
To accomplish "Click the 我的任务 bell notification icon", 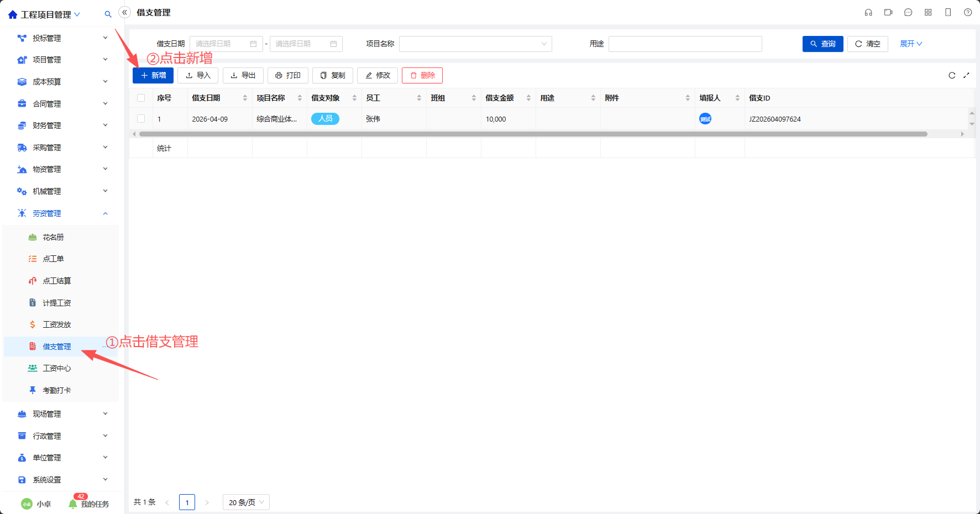I will click(73, 503).
